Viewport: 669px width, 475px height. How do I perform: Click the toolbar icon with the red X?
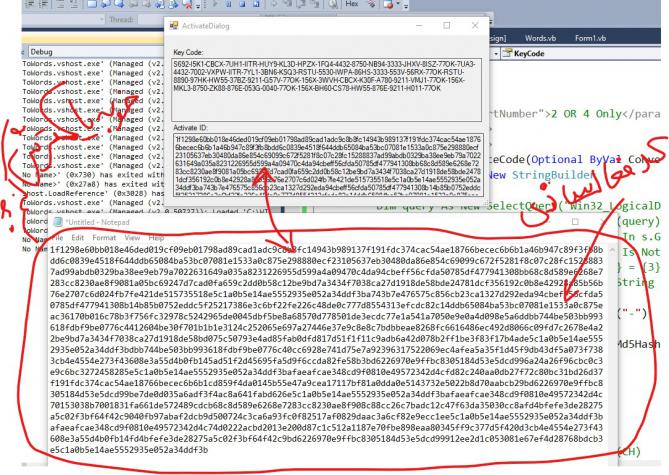(187, 4)
